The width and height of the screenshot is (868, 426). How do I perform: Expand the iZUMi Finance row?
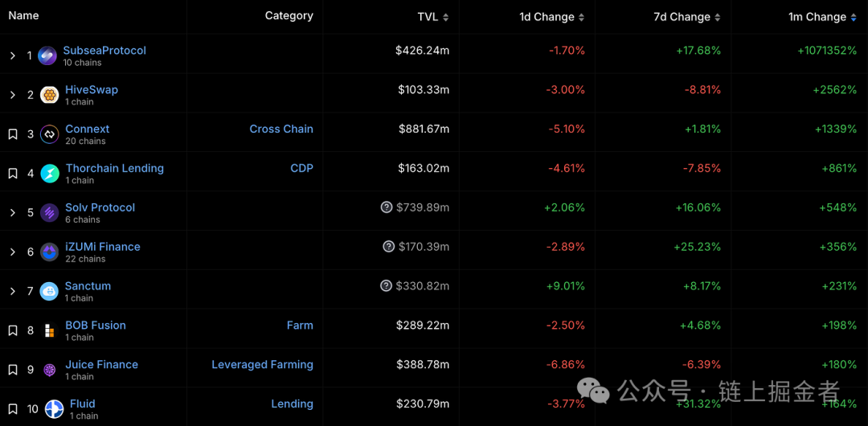click(13, 252)
